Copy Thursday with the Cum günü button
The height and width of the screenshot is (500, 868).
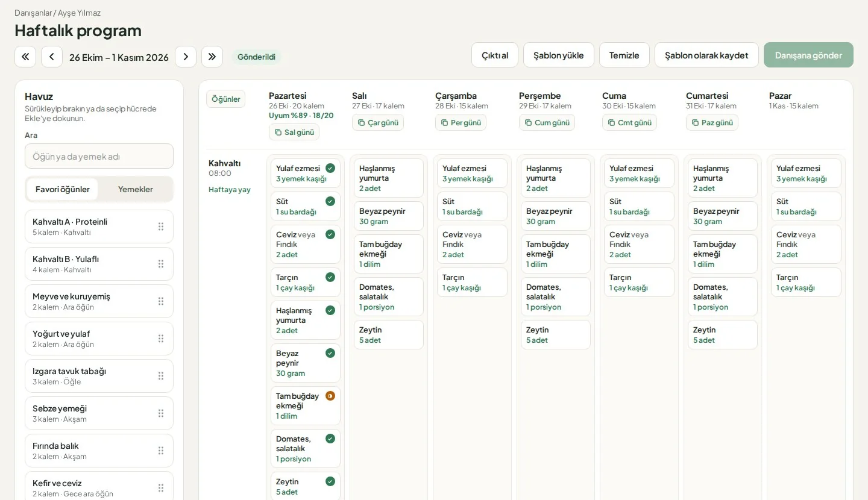(547, 122)
